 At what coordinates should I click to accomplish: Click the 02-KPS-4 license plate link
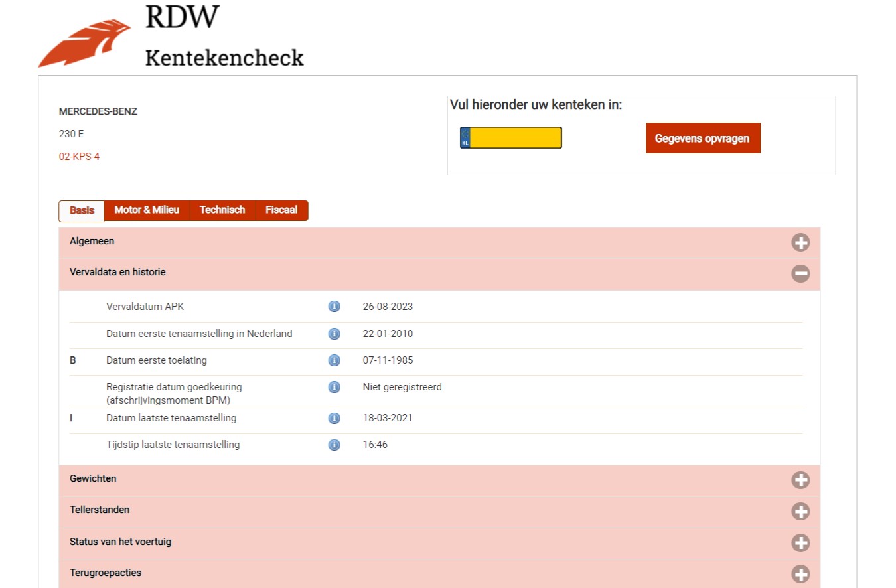(x=79, y=157)
